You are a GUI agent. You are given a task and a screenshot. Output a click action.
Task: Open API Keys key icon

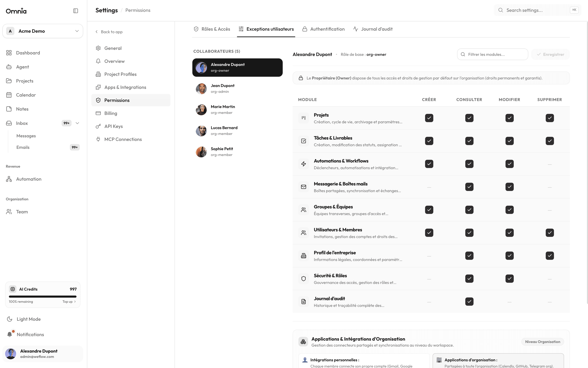(98, 126)
